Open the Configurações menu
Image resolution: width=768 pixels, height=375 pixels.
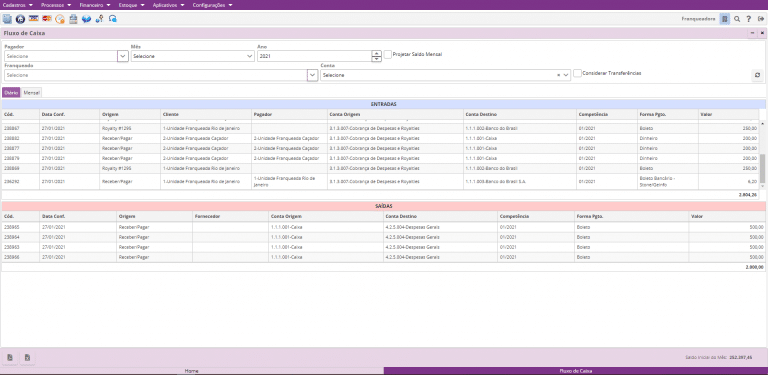tap(212, 5)
